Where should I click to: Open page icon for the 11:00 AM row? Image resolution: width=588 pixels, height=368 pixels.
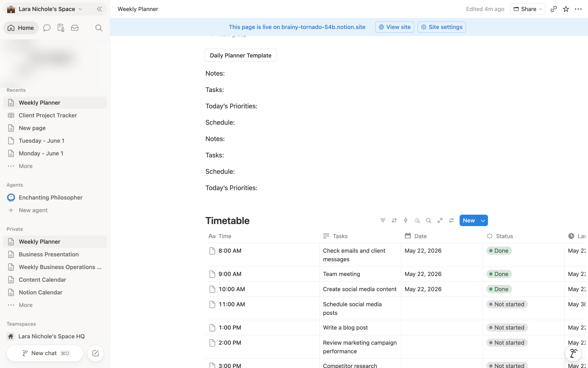212,304
